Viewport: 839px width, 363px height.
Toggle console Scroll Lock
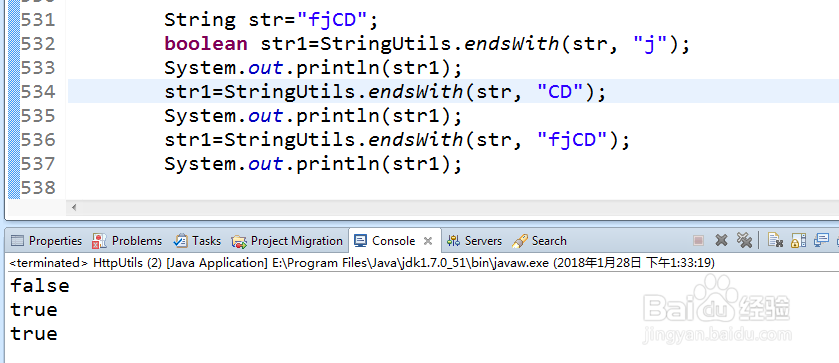pos(798,241)
